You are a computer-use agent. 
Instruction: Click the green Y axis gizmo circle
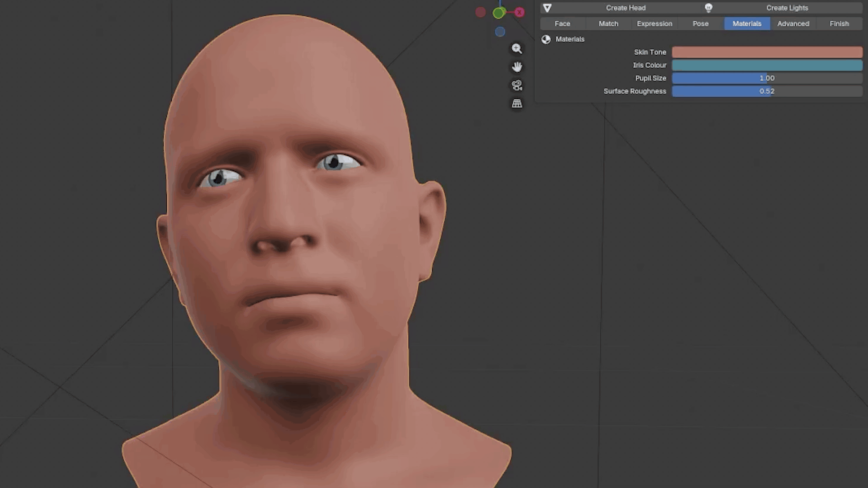coord(498,13)
